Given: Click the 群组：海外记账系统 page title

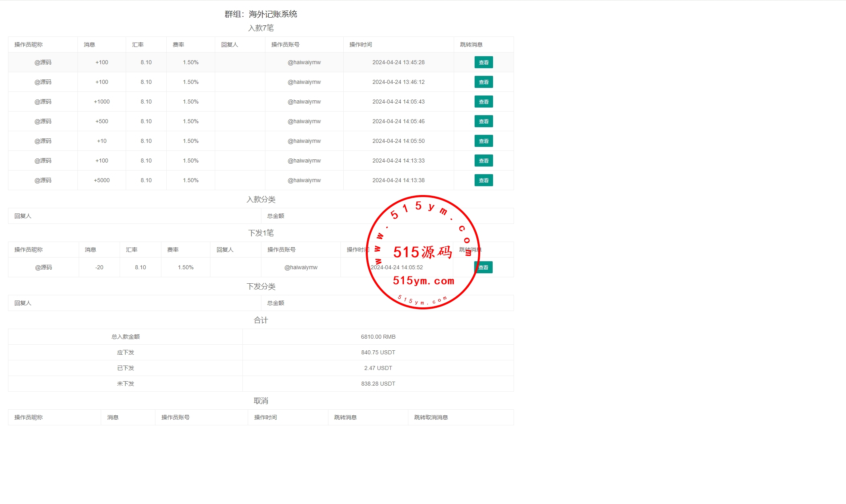Looking at the screenshot, I should tap(261, 14).
